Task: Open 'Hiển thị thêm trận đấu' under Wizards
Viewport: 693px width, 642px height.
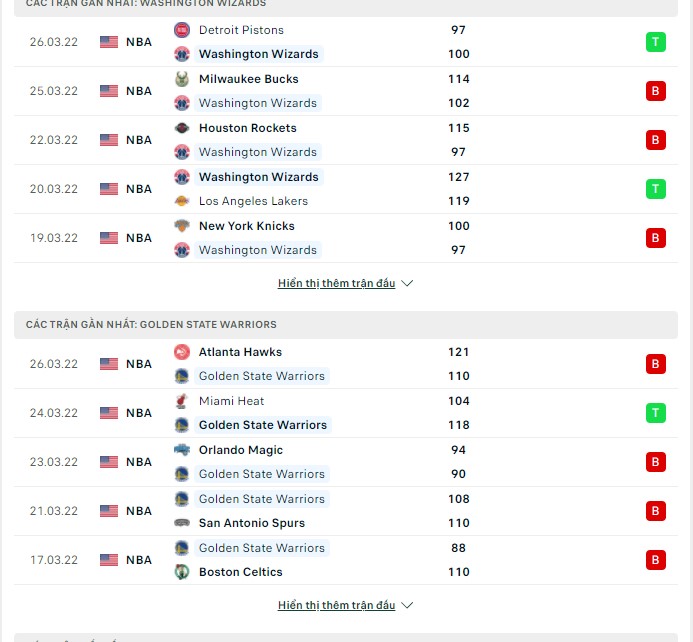Action: [336, 283]
